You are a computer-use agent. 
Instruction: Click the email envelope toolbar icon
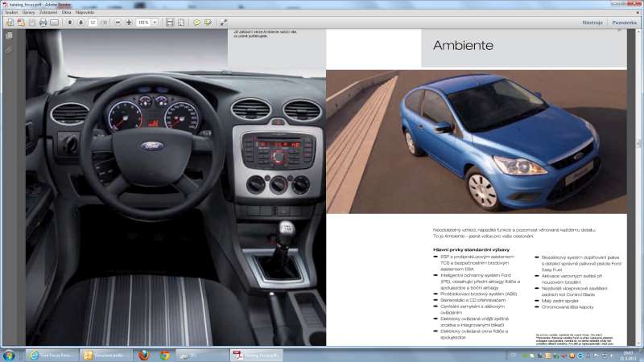click(54, 23)
